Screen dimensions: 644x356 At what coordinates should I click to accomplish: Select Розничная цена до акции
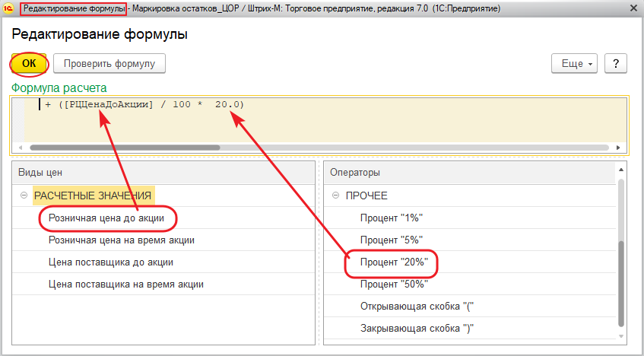[106, 218]
